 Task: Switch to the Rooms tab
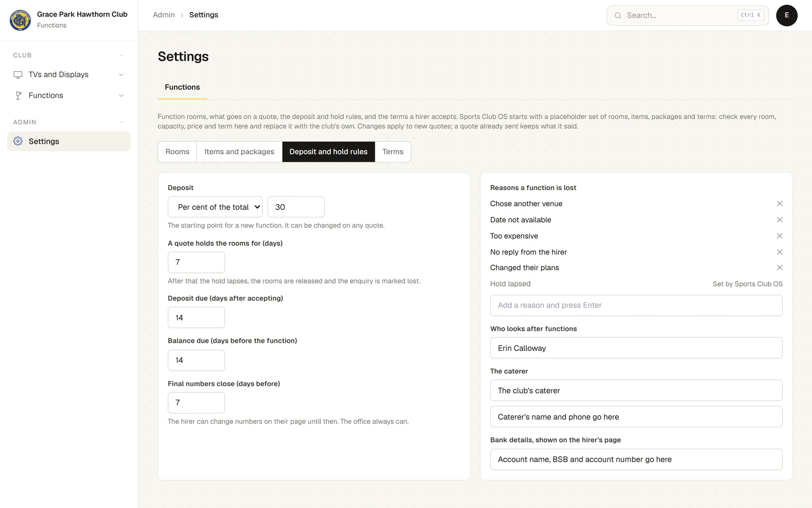click(177, 152)
